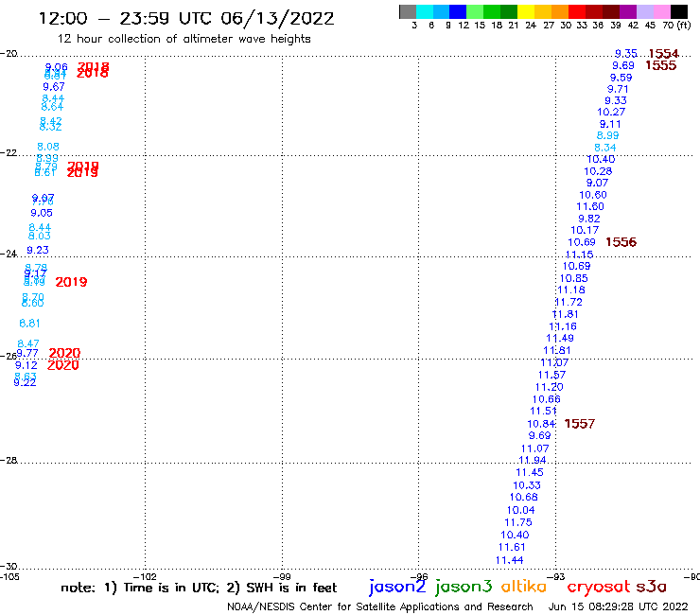Viewport: 700px width, 615px height.
Task: Click the wave height value 10.04
Action: 520,510
